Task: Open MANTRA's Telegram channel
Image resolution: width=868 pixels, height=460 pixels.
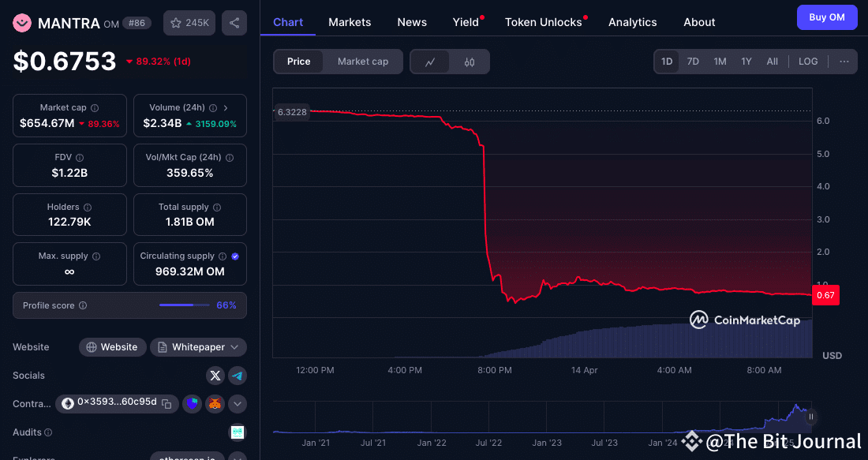Action: pyautogui.click(x=238, y=376)
